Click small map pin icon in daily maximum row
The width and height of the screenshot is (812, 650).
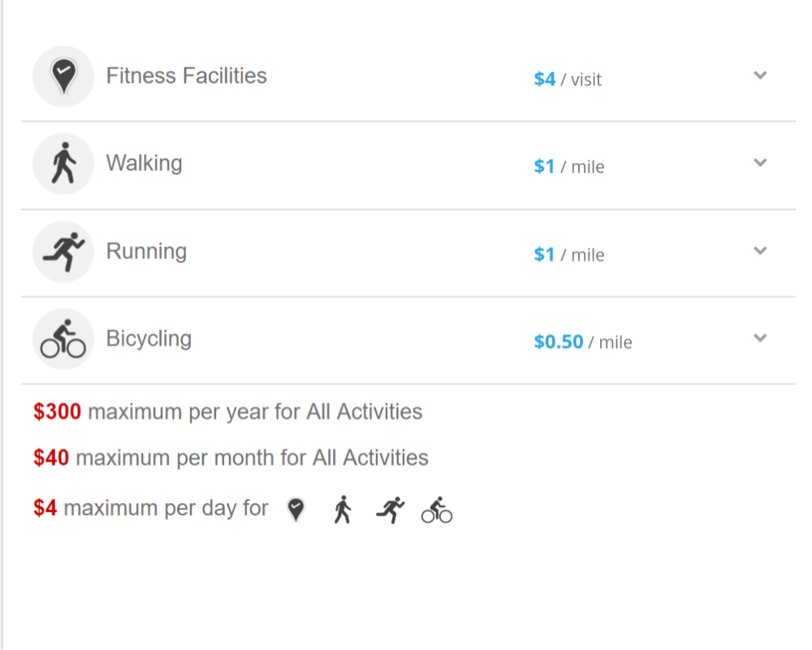(296, 509)
